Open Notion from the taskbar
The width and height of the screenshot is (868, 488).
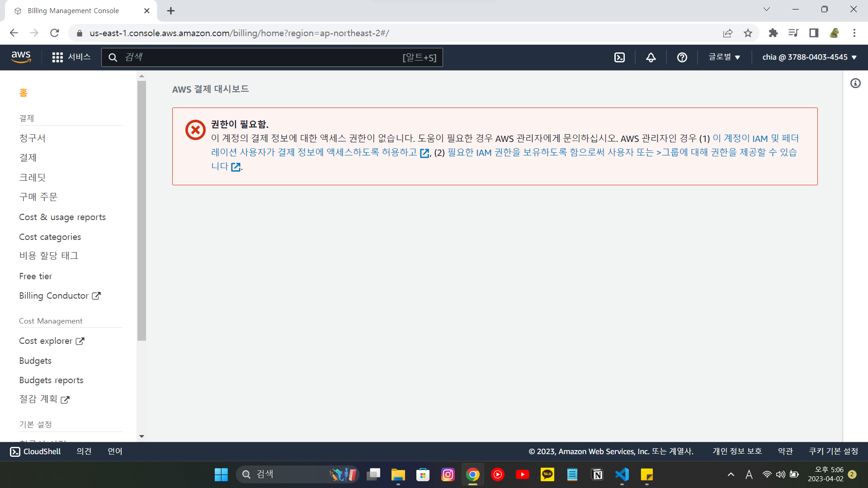597,474
